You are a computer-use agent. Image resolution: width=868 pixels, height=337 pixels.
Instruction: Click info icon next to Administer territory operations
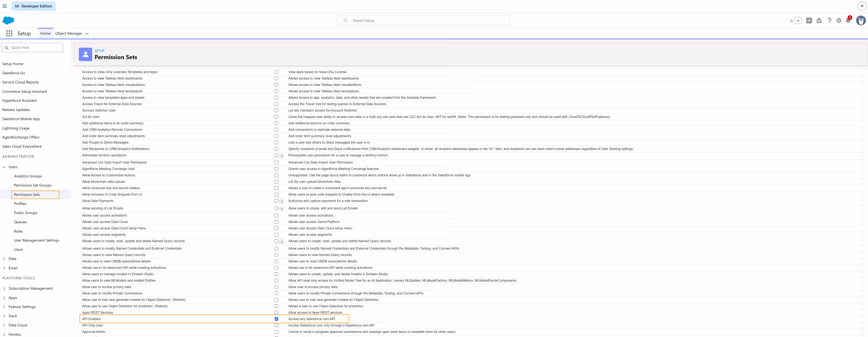click(x=282, y=156)
